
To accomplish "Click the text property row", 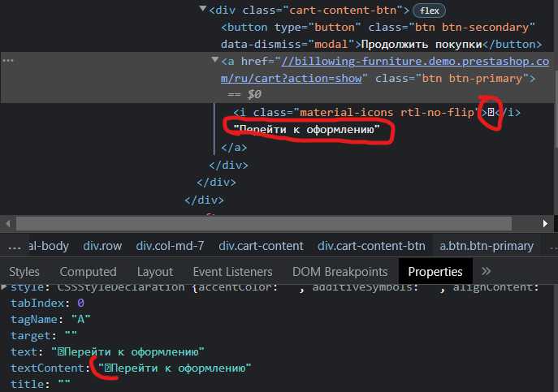I will [x=107, y=351].
